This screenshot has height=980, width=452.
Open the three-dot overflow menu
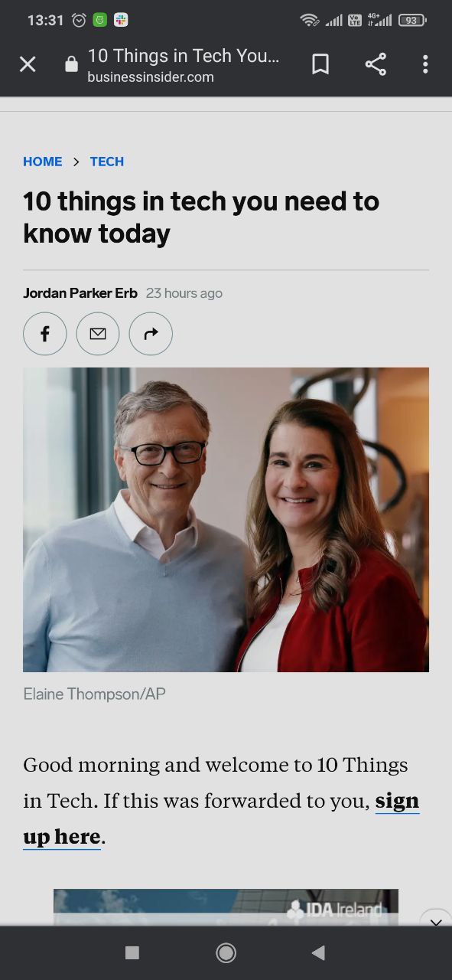tap(425, 64)
